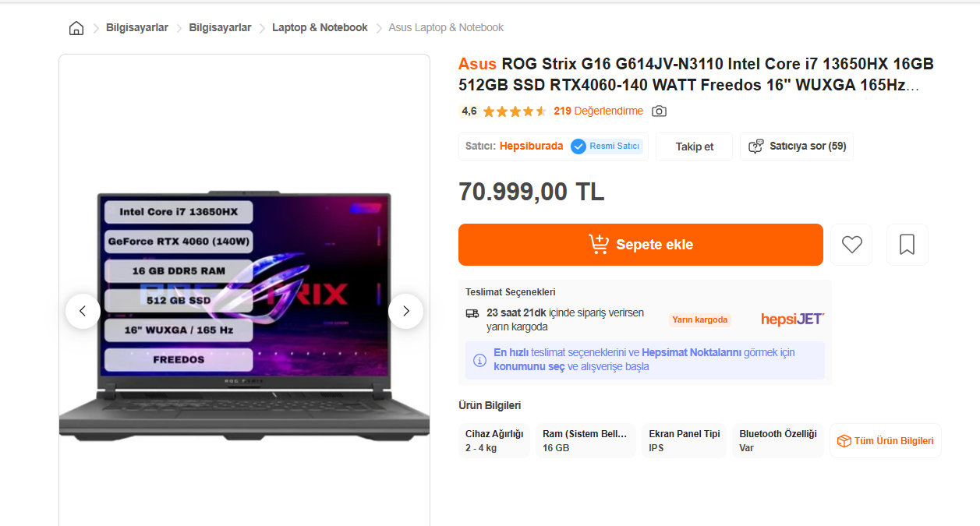Open photo reviews via camera icon

pyautogui.click(x=659, y=111)
